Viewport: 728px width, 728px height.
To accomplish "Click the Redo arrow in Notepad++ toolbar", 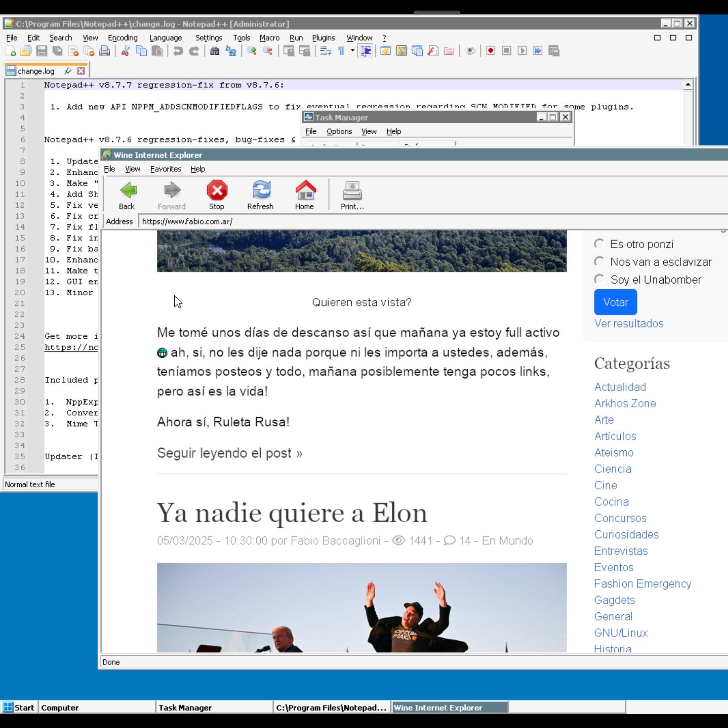I will click(x=194, y=51).
